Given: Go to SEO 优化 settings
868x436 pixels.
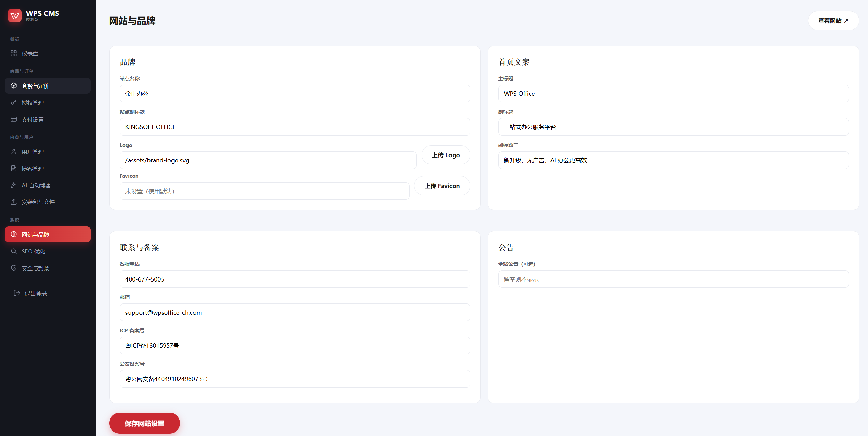Looking at the screenshot, I should 48,251.
